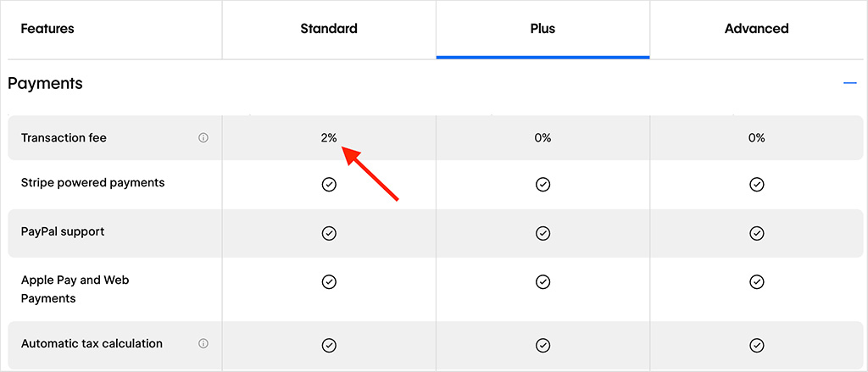The height and width of the screenshot is (372, 868).
Task: Click Plus checkmark for Stripe powered payments
Action: coord(542,184)
